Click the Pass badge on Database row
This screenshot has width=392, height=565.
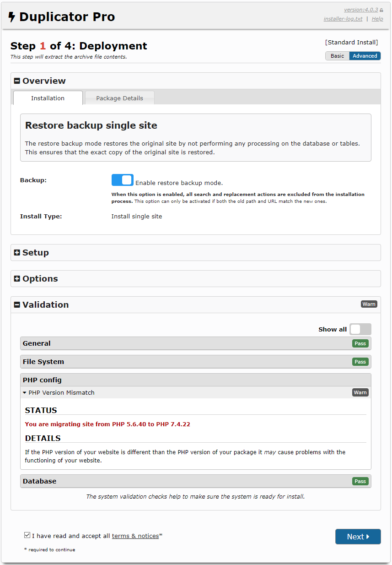pyautogui.click(x=360, y=481)
